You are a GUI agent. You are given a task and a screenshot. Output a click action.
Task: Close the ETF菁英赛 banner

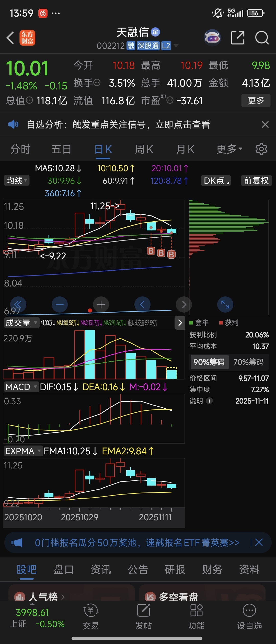point(259,542)
